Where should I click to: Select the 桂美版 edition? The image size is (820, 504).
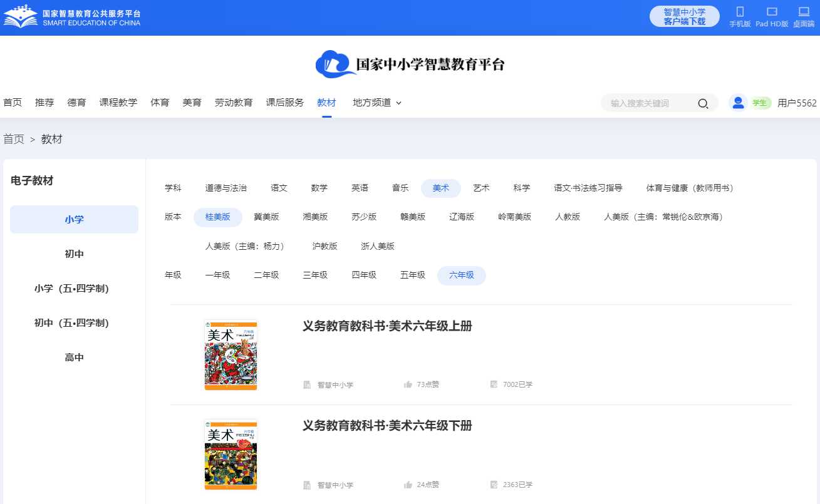[x=218, y=217]
